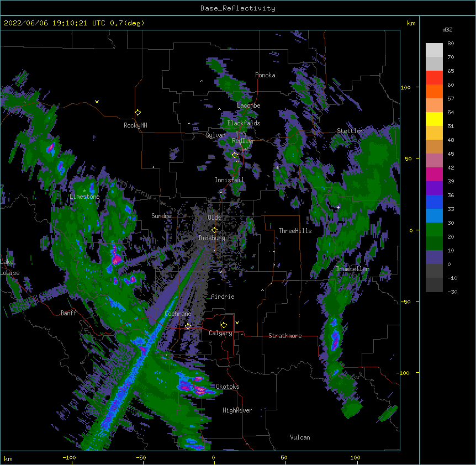Click the Blackfalds label
The height and width of the screenshot is (465, 476).
click(244, 123)
